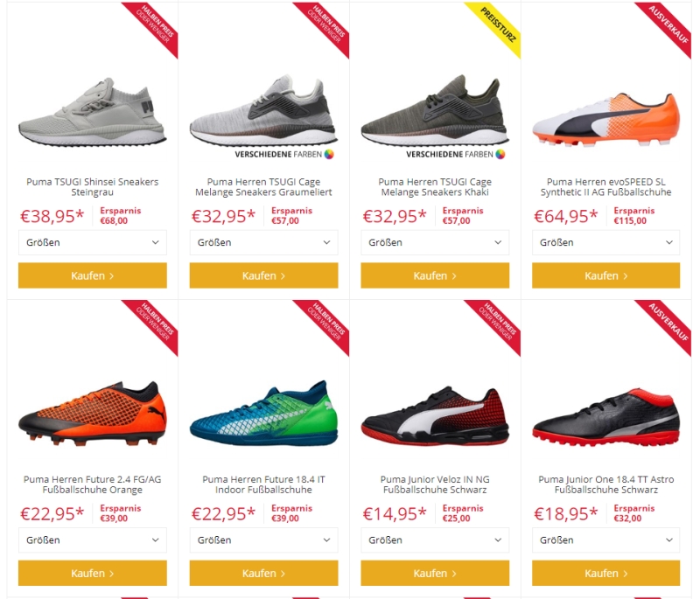Click the color wheel icon on Graumeliert sneakers

(329, 154)
